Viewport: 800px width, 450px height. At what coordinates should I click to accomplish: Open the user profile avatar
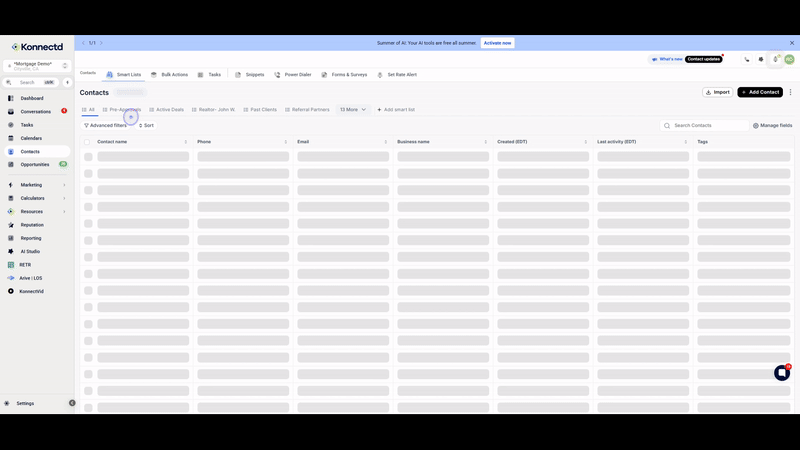(789, 59)
